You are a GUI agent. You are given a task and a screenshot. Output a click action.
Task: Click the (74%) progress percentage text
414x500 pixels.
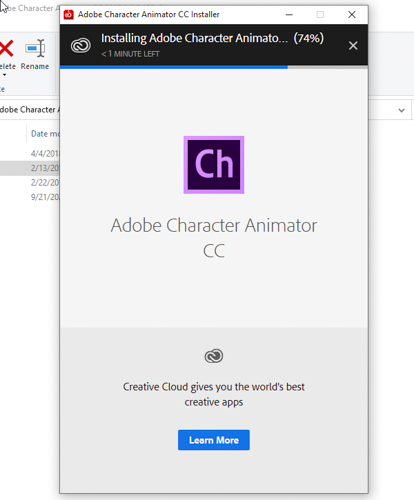click(x=308, y=38)
